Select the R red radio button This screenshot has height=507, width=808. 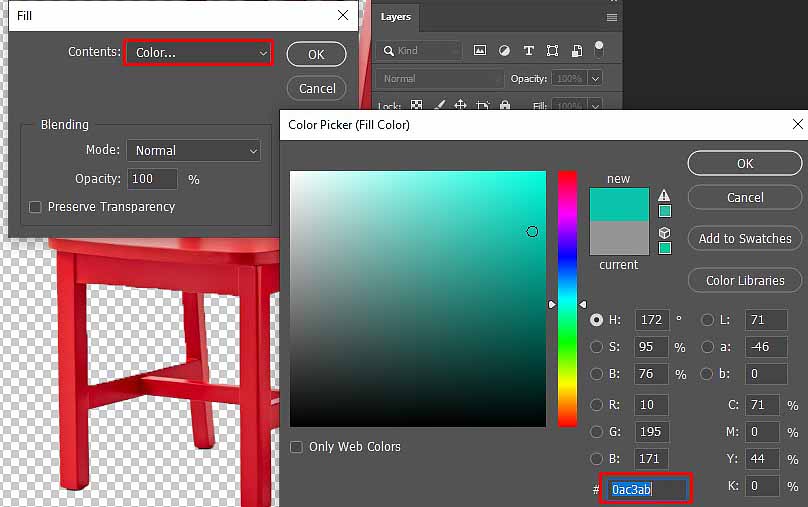597,405
